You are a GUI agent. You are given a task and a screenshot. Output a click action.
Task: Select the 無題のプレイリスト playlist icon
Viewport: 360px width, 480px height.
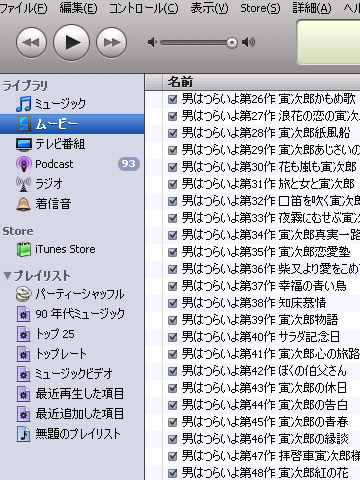(23, 434)
